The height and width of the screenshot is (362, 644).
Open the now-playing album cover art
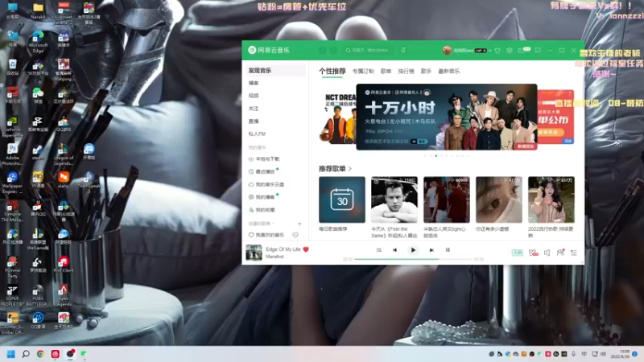[x=254, y=253]
